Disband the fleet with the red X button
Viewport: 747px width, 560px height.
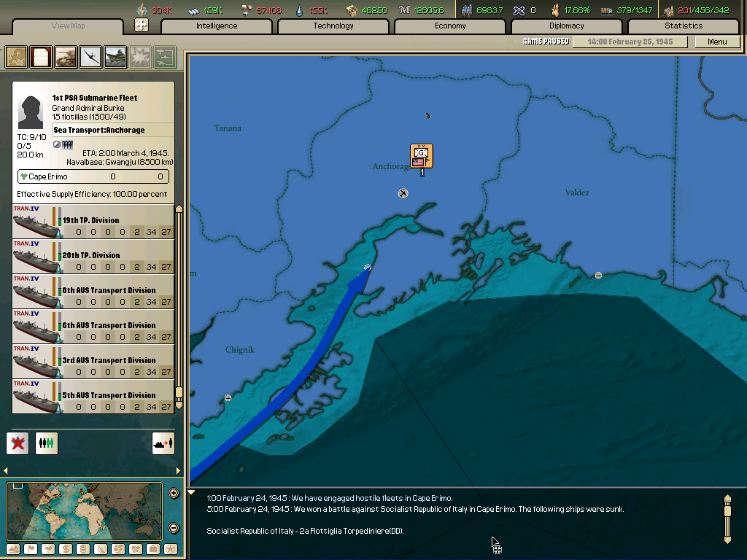(x=17, y=443)
